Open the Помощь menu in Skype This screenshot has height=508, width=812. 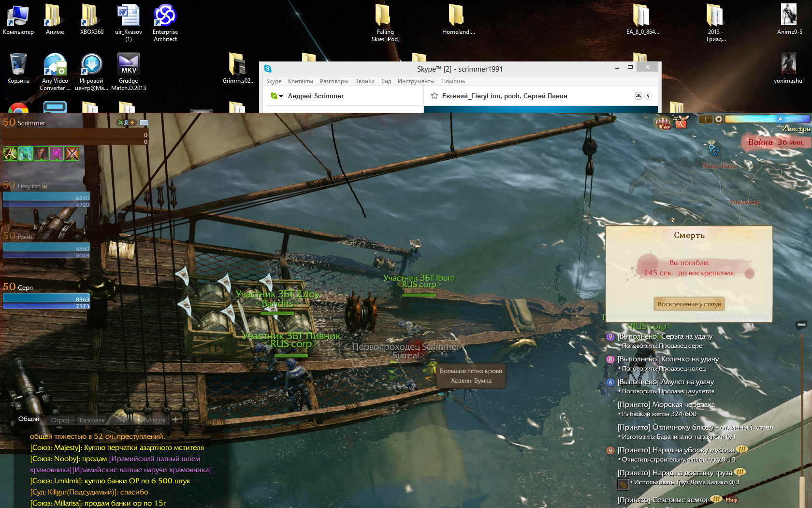pos(453,81)
